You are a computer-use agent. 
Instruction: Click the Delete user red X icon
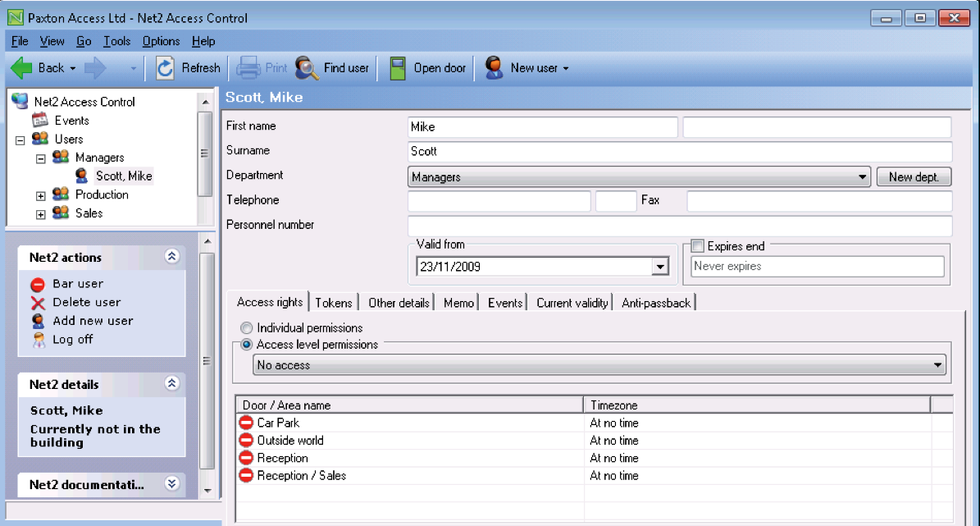coord(36,304)
